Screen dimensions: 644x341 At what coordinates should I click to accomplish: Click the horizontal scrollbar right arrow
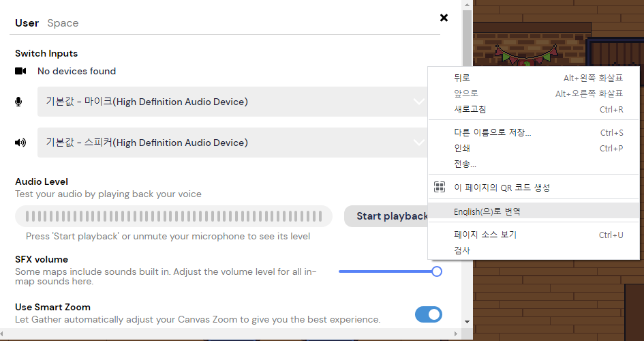pos(455,333)
